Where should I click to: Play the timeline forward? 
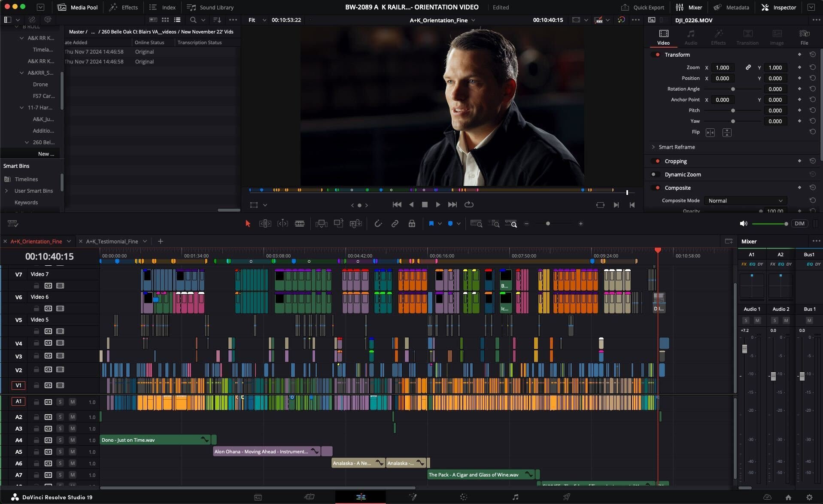[x=438, y=205]
